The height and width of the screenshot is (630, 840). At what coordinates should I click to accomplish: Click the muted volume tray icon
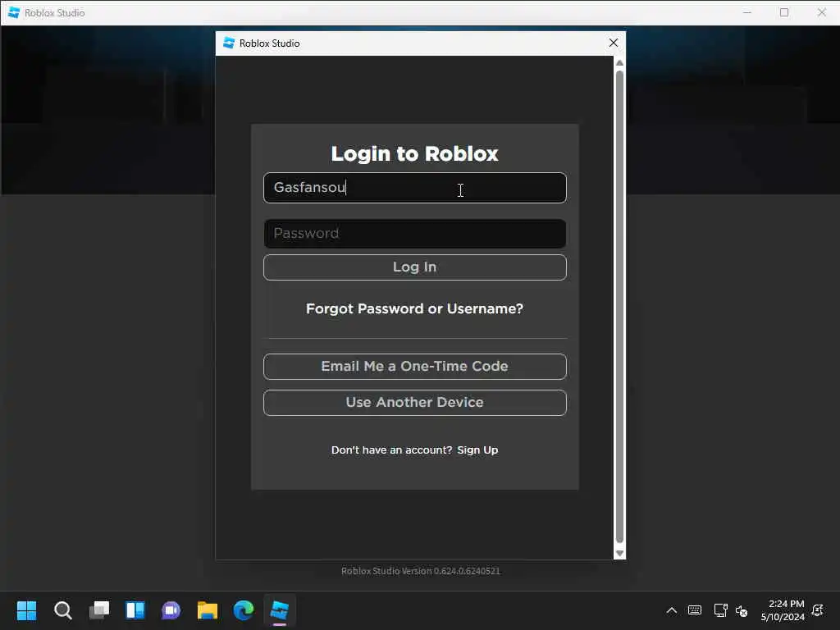pos(742,610)
